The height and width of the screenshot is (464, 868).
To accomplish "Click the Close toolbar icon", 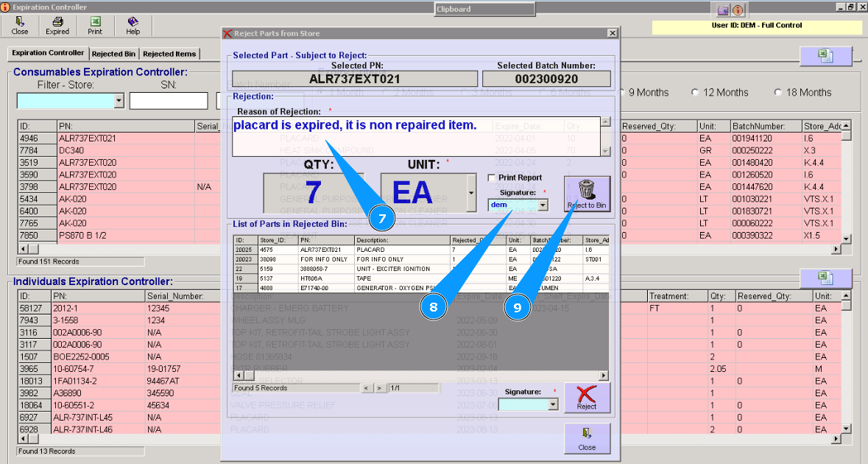I will click(19, 26).
